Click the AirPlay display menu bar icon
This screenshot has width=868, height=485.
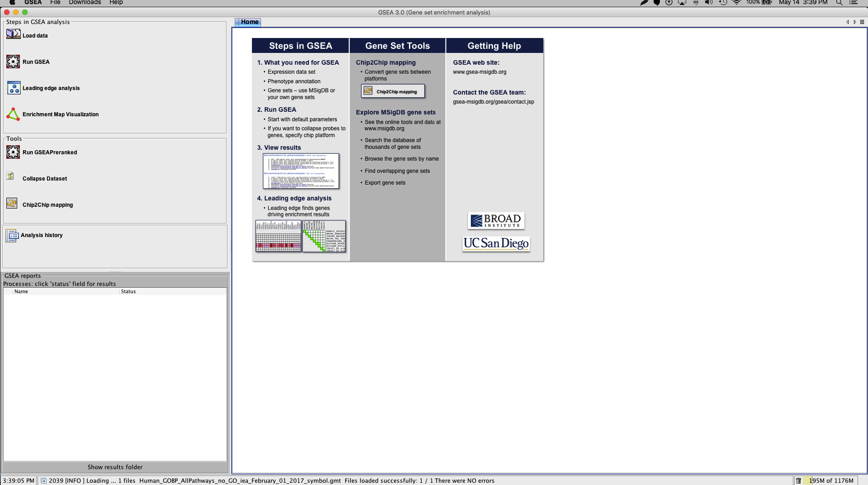(682, 2)
